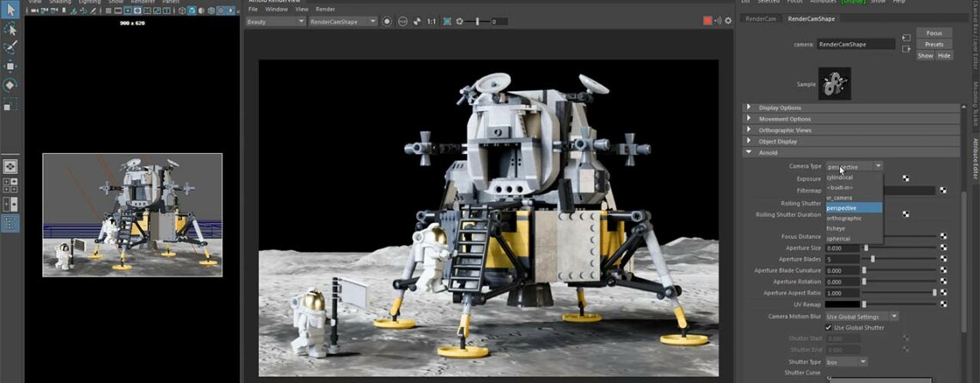Pick the Rotate tool in toolbox
This screenshot has width=980, height=383.
[10, 84]
